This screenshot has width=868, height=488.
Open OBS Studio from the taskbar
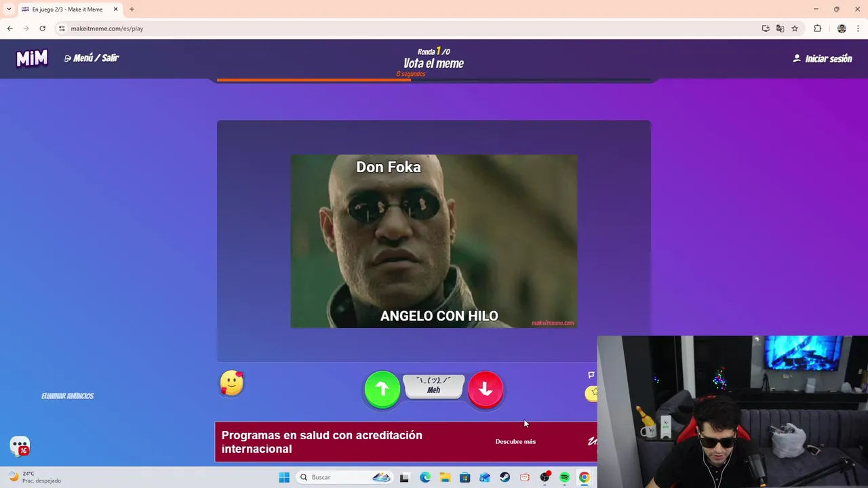tap(545, 477)
